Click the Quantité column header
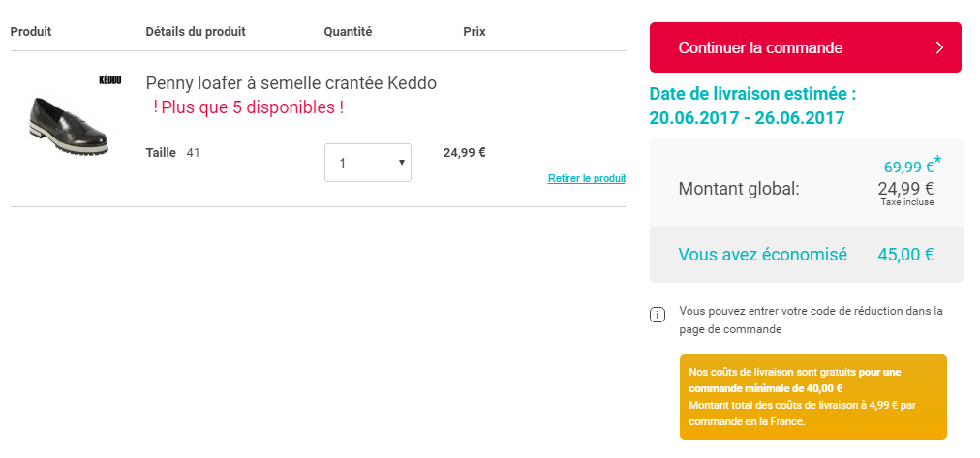The height and width of the screenshot is (458, 980). 348,32
